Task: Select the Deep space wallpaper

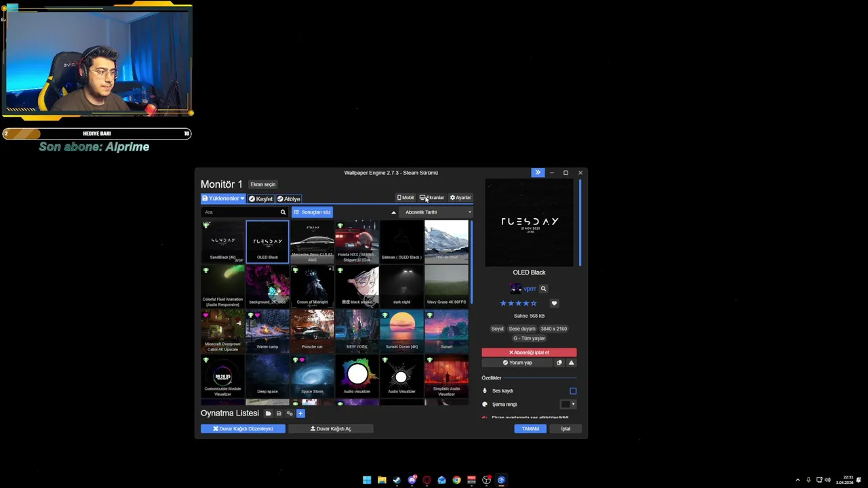Action: [x=267, y=375]
